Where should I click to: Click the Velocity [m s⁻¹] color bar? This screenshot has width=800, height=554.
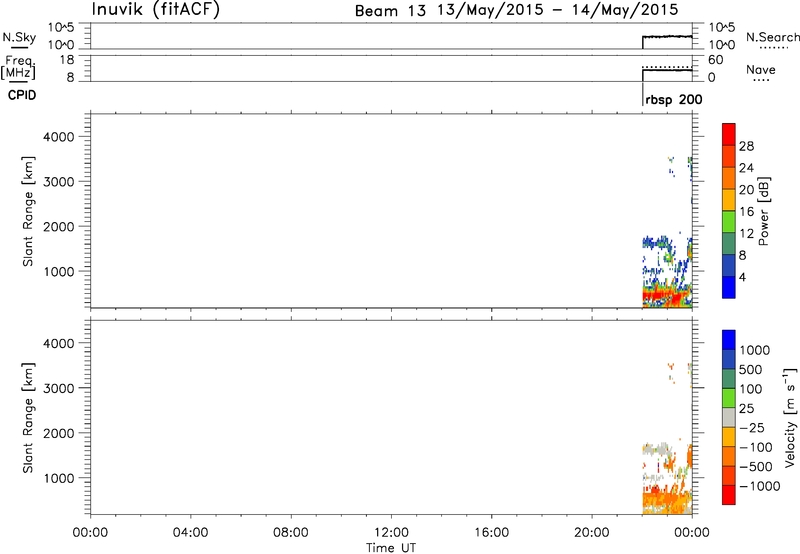pyautogui.click(x=729, y=417)
